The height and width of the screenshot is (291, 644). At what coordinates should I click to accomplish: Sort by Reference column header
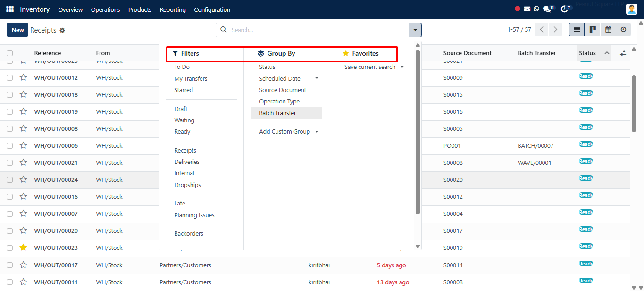(x=48, y=53)
